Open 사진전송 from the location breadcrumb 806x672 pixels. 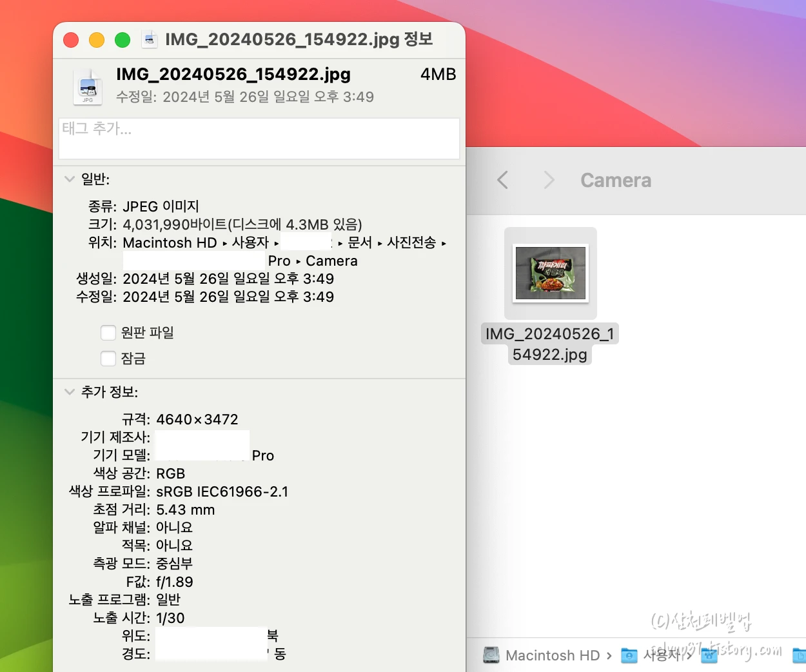(412, 243)
